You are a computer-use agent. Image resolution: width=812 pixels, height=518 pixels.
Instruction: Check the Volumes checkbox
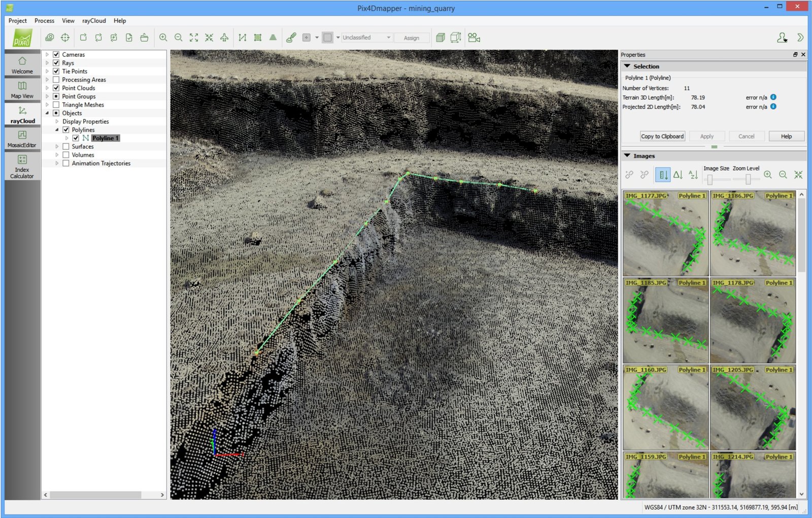(x=66, y=155)
